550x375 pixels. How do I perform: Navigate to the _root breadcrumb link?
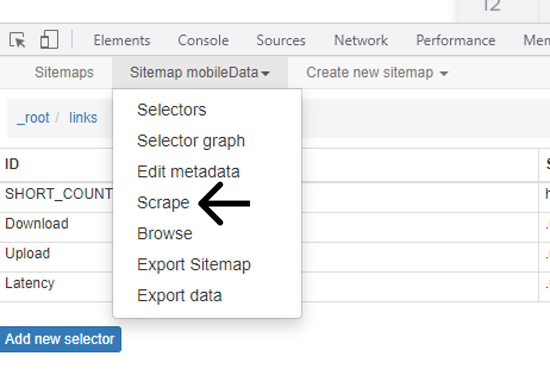coord(33,118)
